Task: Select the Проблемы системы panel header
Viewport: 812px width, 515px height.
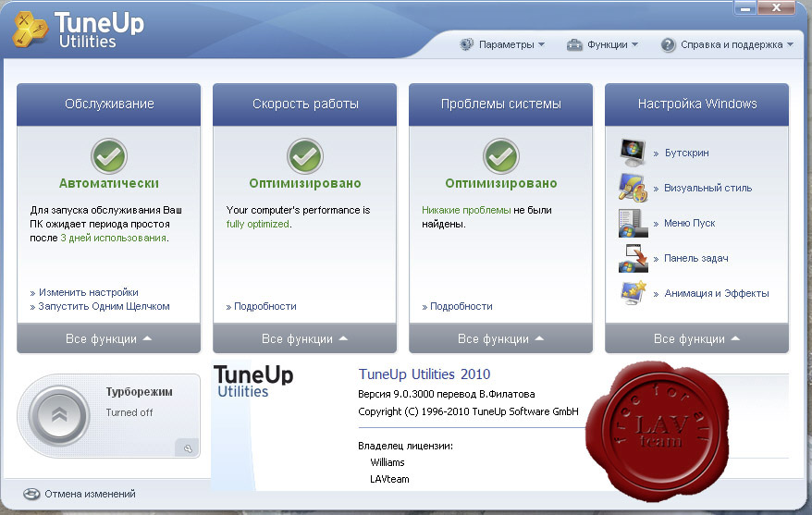Action: 500,104
